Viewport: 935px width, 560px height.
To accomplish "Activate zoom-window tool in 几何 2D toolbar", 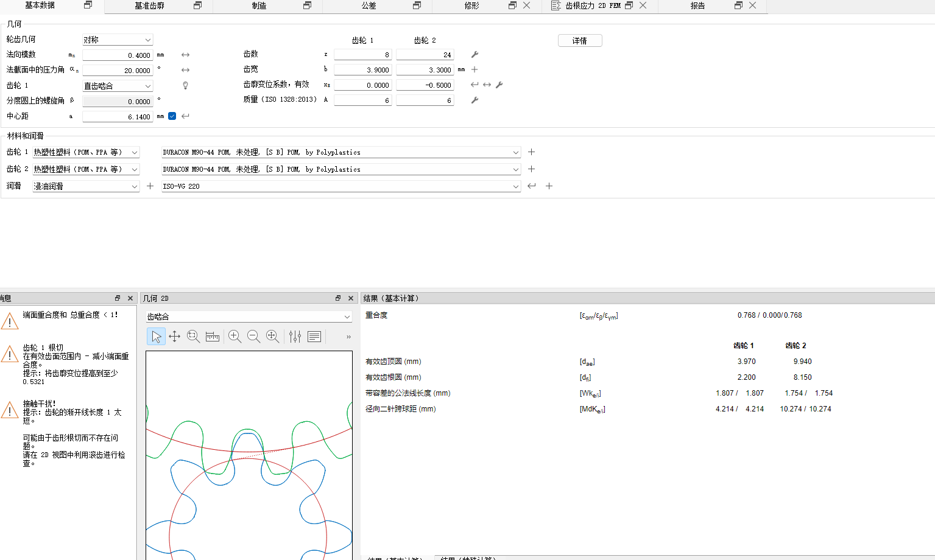I will coord(193,337).
